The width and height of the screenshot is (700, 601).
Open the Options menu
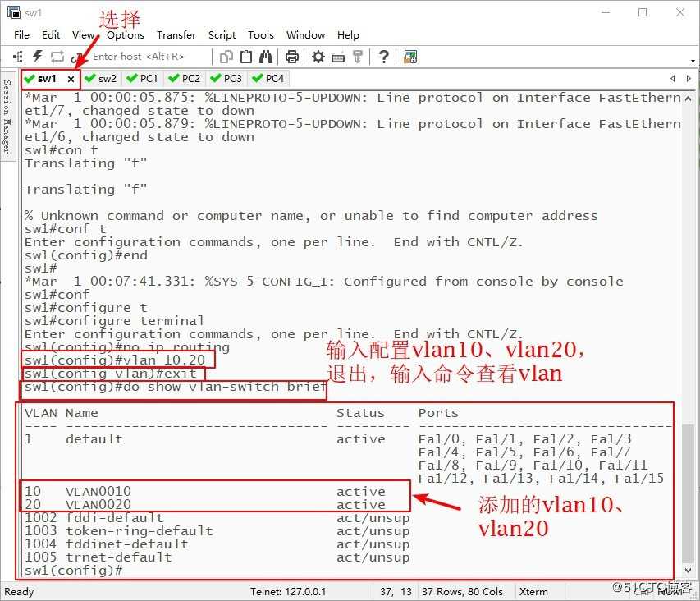click(x=125, y=34)
